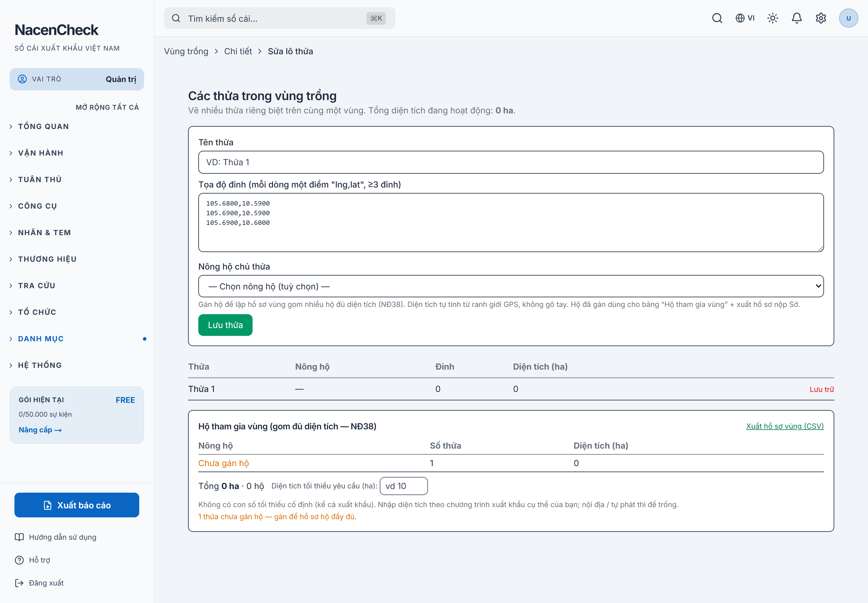
Task: Click the FREE plan label
Action: 125,400
